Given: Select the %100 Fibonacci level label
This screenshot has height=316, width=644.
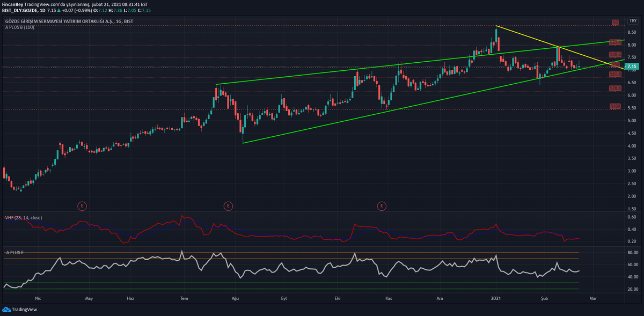Looking at the screenshot, I should click(615, 107).
